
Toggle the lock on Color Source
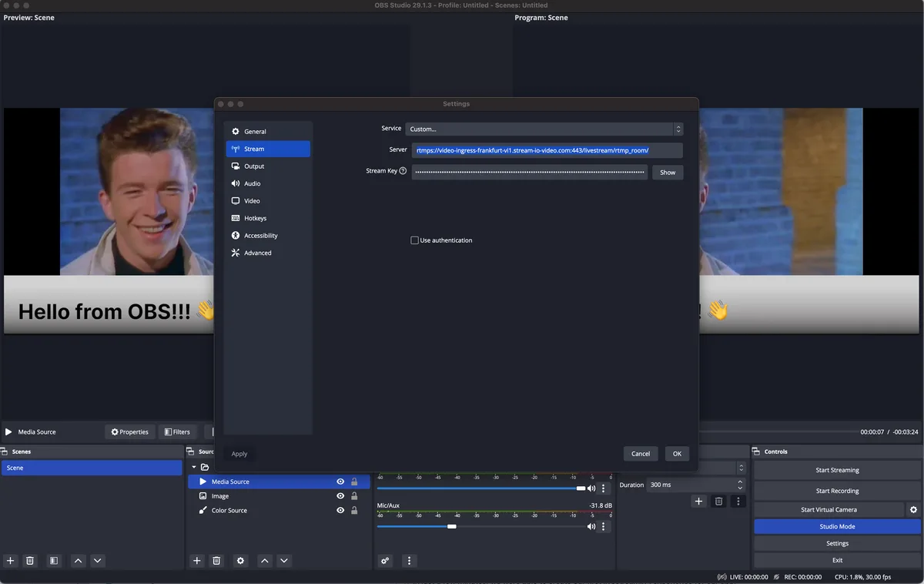[x=354, y=510]
